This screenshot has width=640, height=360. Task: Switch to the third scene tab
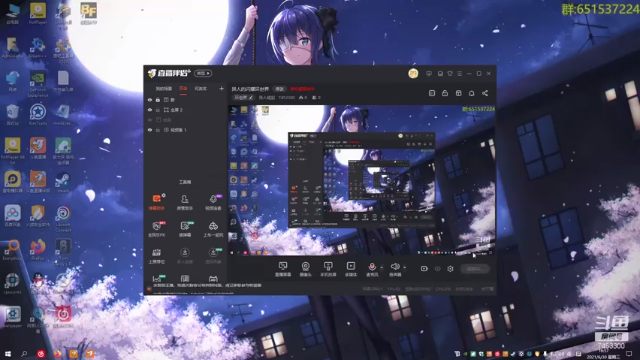tap(200, 89)
